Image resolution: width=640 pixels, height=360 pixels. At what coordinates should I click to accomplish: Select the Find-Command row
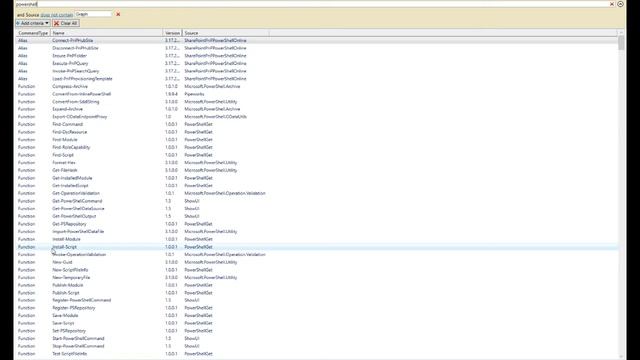(x=317, y=124)
